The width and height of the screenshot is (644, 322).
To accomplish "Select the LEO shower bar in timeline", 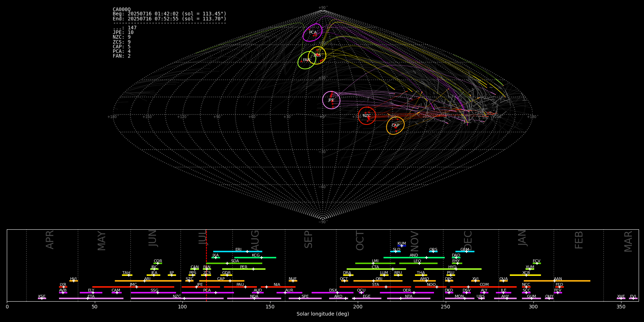I will pyautogui.click(x=418, y=263).
